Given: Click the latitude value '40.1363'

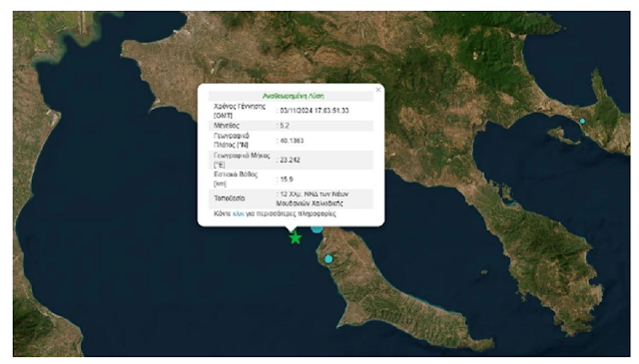Looking at the screenshot, I should pyautogui.click(x=292, y=141).
